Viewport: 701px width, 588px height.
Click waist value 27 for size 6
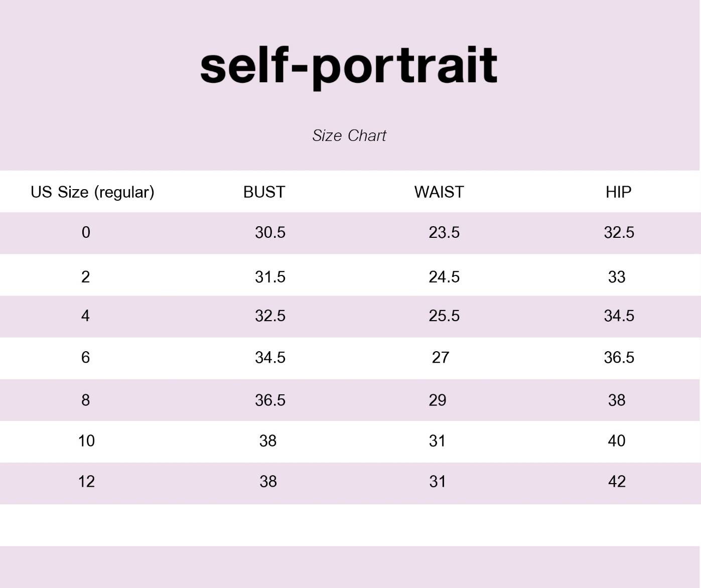(x=441, y=357)
